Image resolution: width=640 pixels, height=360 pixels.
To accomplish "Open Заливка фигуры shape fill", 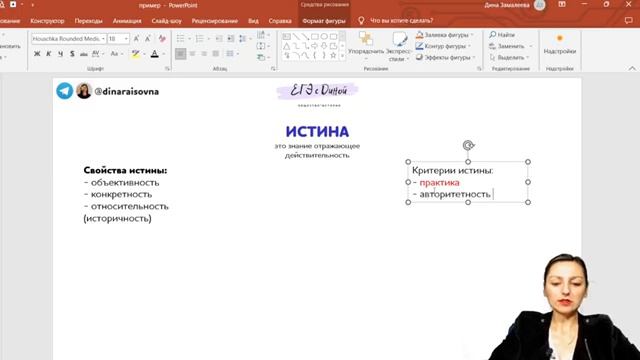I will [x=445, y=35].
